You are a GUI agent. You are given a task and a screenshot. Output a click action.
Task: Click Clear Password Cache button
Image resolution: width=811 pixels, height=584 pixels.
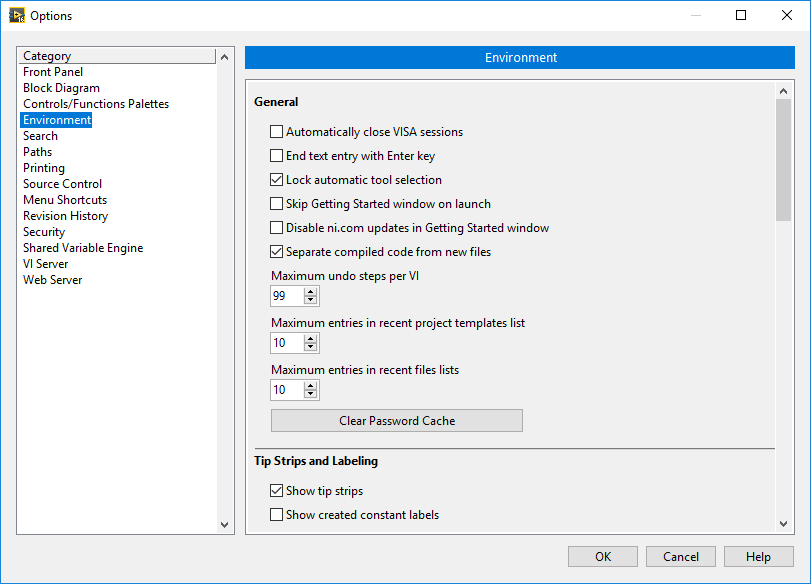[x=397, y=421]
